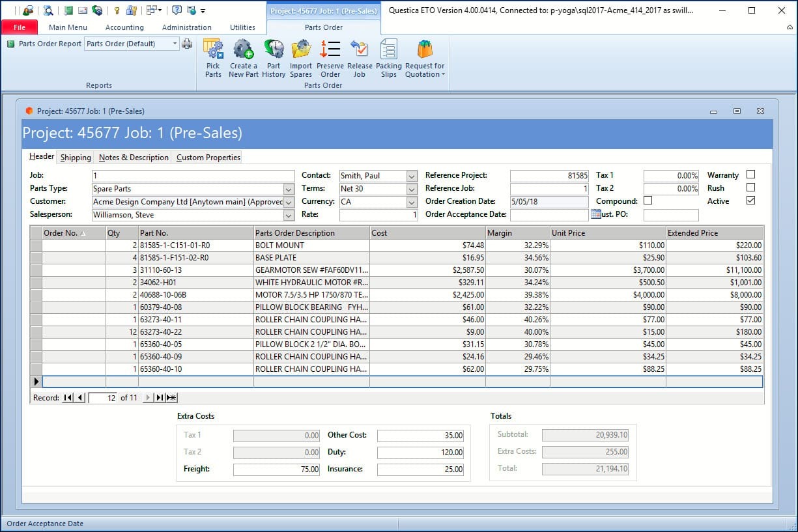
Task: Check the Rush checkbox
Action: coord(750,188)
